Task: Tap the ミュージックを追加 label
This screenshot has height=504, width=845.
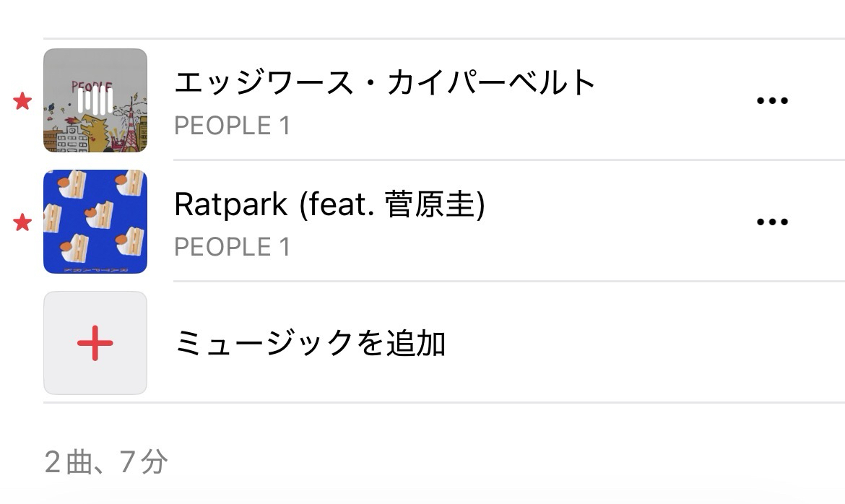Action: point(310,344)
